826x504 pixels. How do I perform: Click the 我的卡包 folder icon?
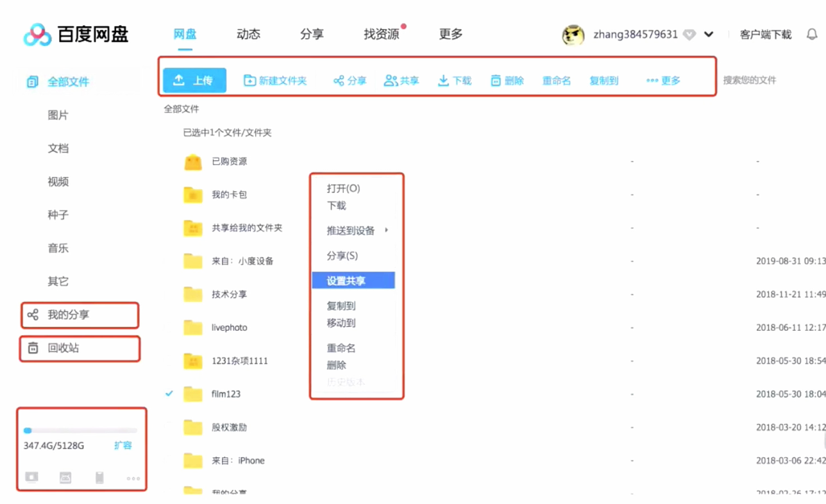click(x=193, y=194)
